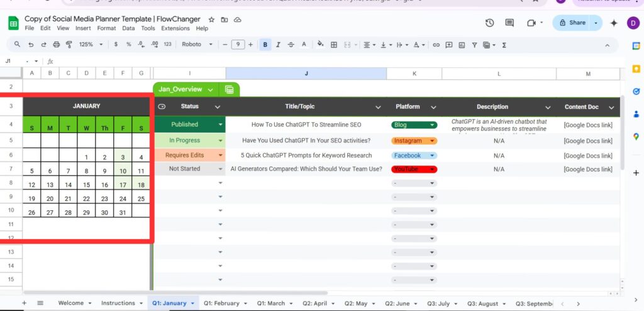
Task: Open Sheets home via logo
Action: pyautogui.click(x=13, y=23)
